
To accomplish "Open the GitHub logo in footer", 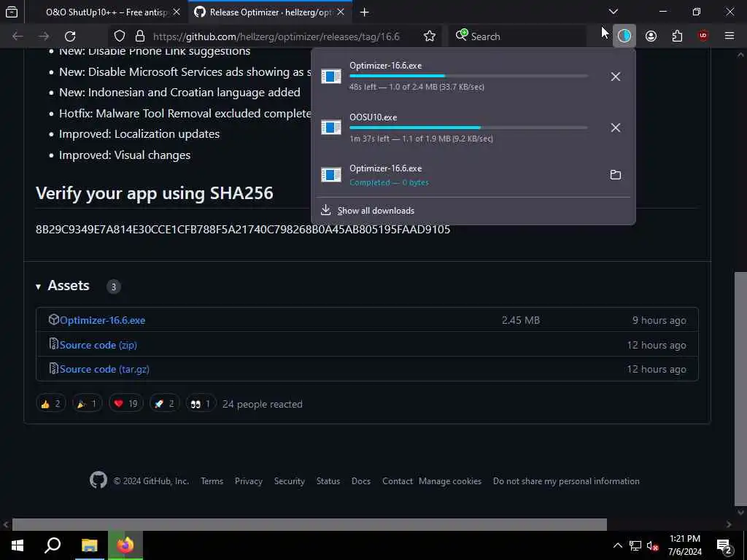I will (98, 480).
